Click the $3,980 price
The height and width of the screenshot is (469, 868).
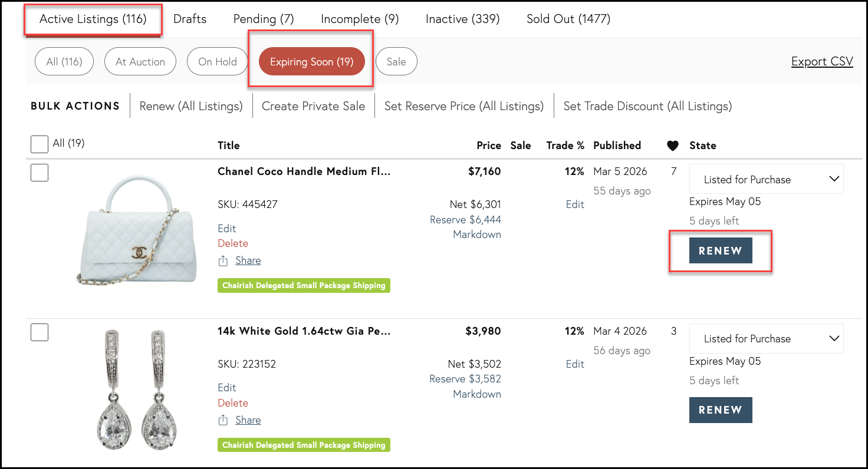484,331
